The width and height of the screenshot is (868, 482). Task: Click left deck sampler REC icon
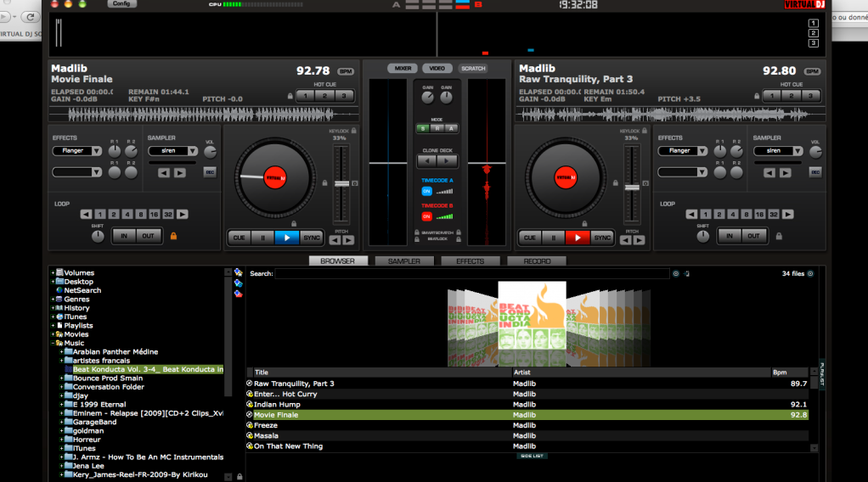tap(210, 172)
